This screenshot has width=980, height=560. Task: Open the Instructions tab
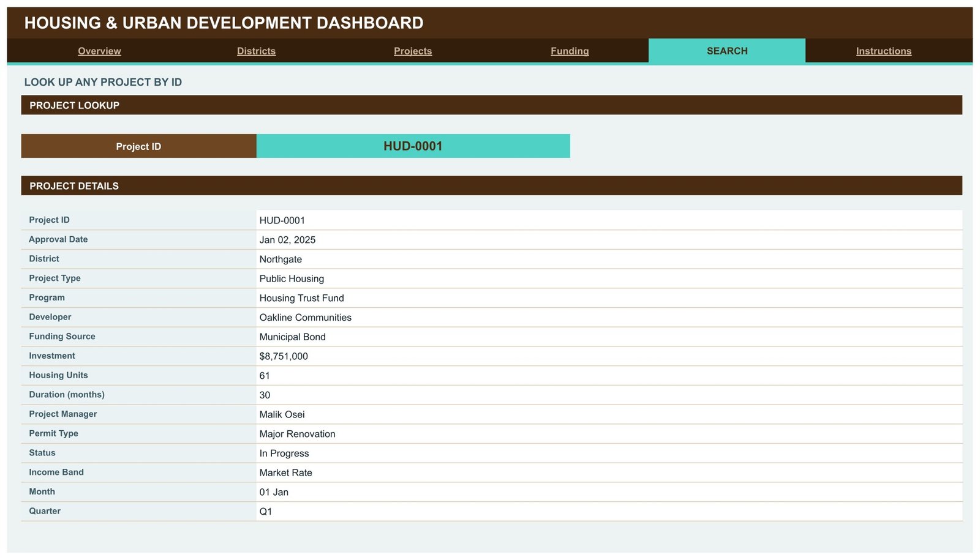point(884,51)
